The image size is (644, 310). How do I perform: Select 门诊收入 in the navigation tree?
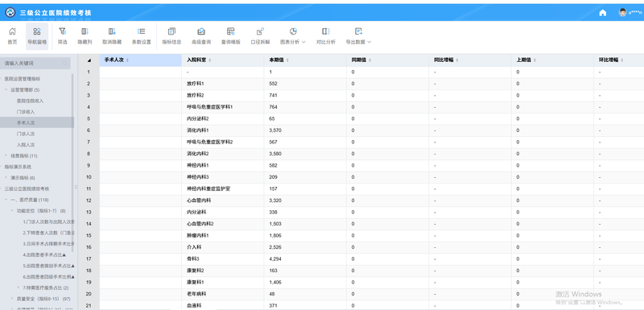[x=26, y=112]
